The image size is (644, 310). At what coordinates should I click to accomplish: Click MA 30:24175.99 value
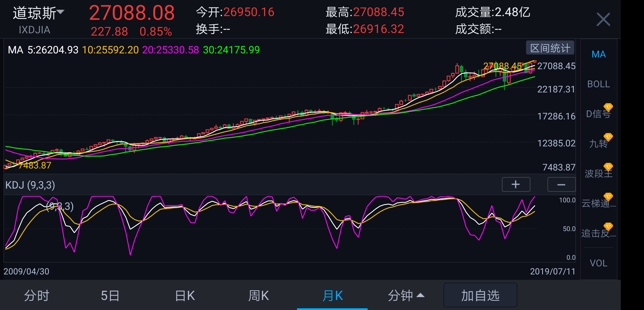231,50
